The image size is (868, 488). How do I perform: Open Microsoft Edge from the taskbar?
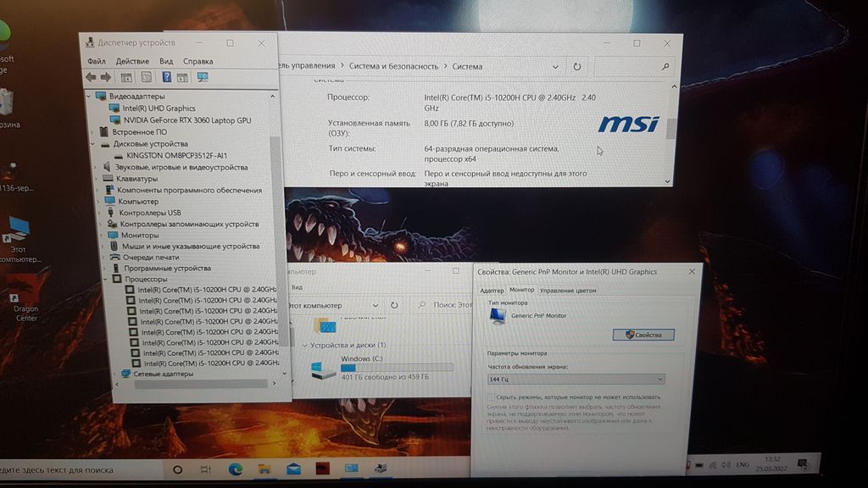236,469
